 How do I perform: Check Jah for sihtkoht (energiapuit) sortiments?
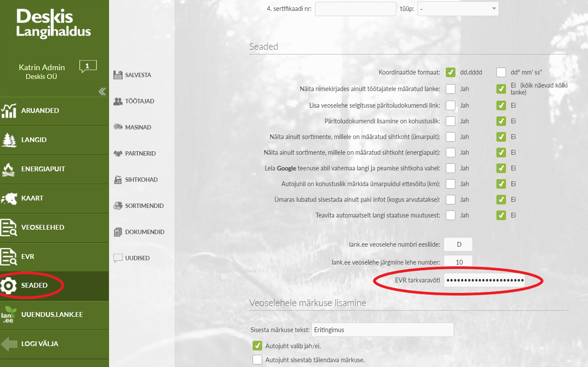coord(451,153)
